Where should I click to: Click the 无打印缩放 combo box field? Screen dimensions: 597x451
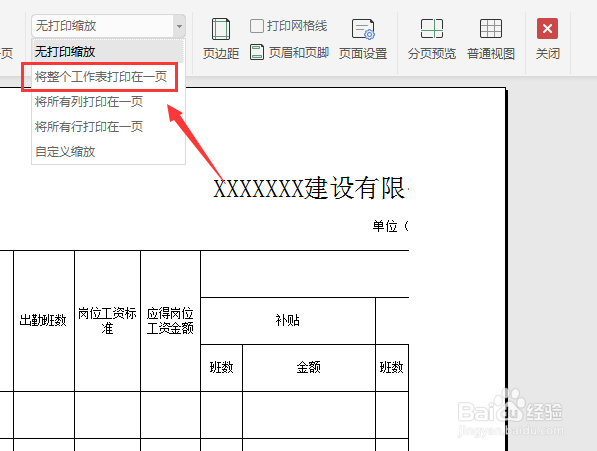click(x=103, y=26)
